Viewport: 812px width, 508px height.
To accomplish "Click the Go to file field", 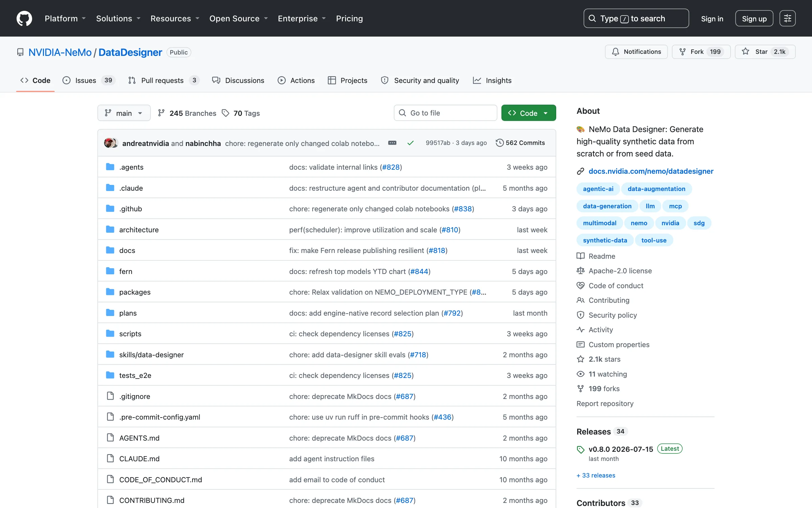I will [445, 113].
